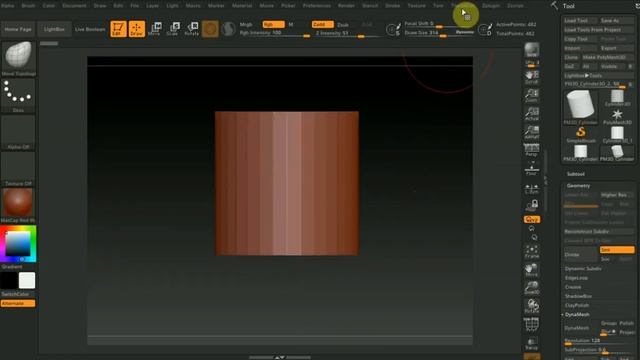Adjust the Rgb Intensity slider
This screenshot has width=640, height=360.
(x=274, y=33)
